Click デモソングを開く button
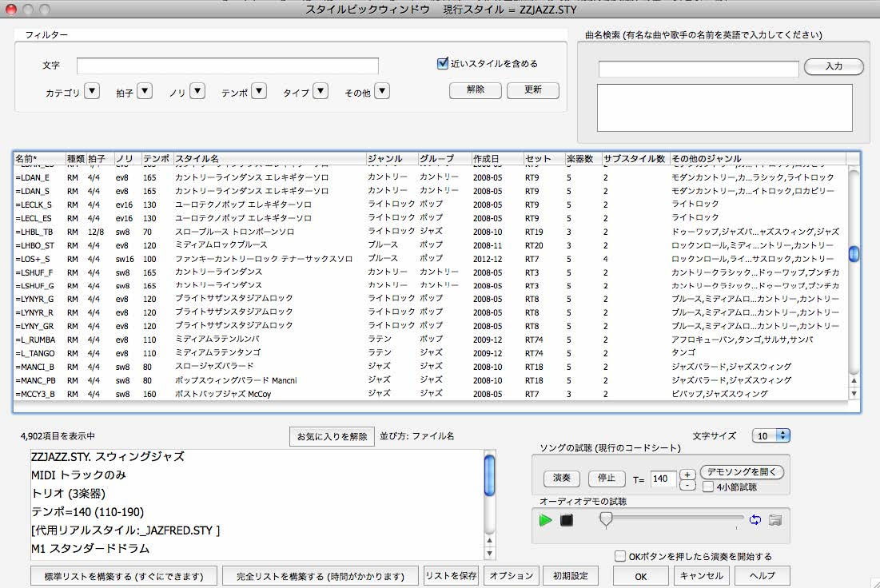 click(742, 472)
